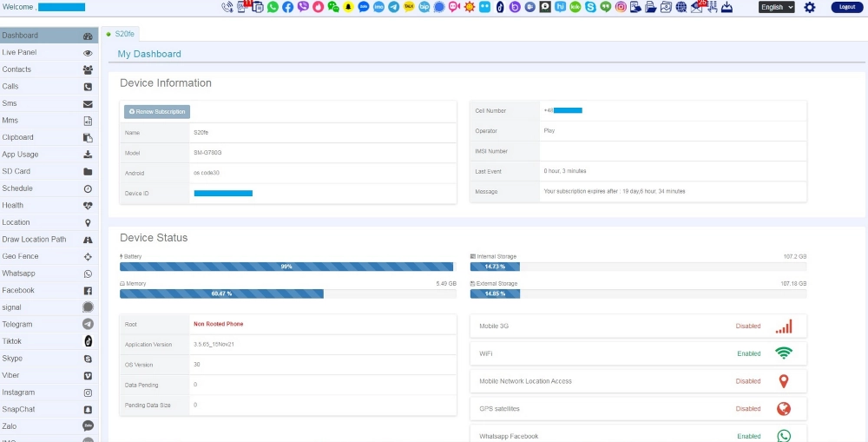Open photo gallery icon in toolbar
Image resolution: width=868 pixels, height=442 pixels.
click(x=666, y=7)
